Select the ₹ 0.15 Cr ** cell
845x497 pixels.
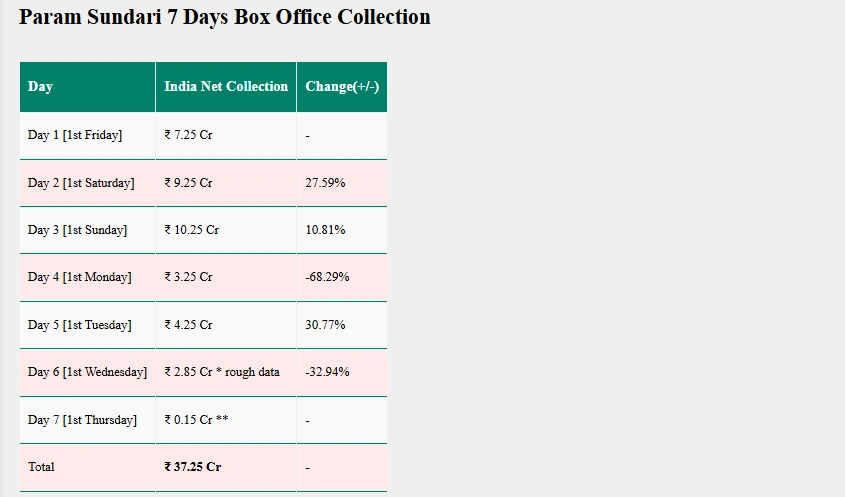click(226, 420)
